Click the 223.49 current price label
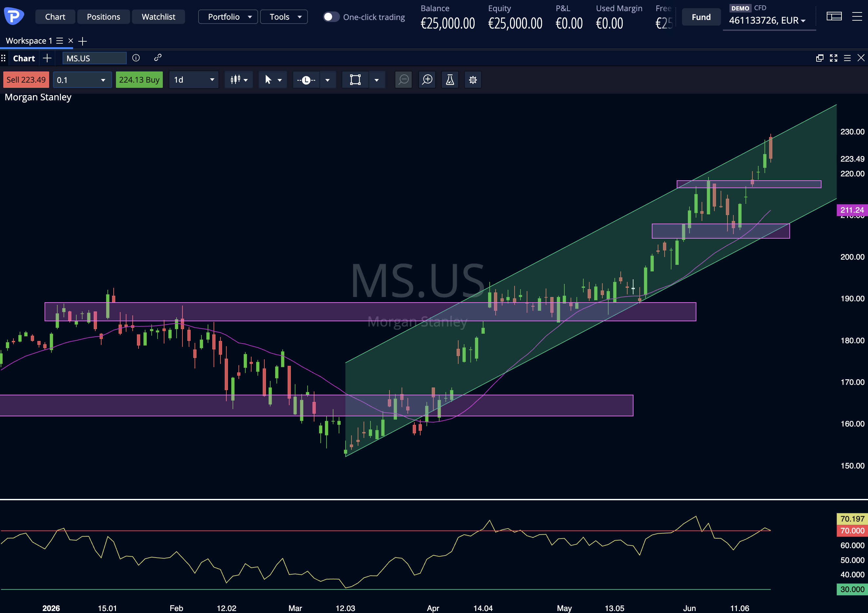This screenshot has height=613, width=868. pyautogui.click(x=852, y=159)
